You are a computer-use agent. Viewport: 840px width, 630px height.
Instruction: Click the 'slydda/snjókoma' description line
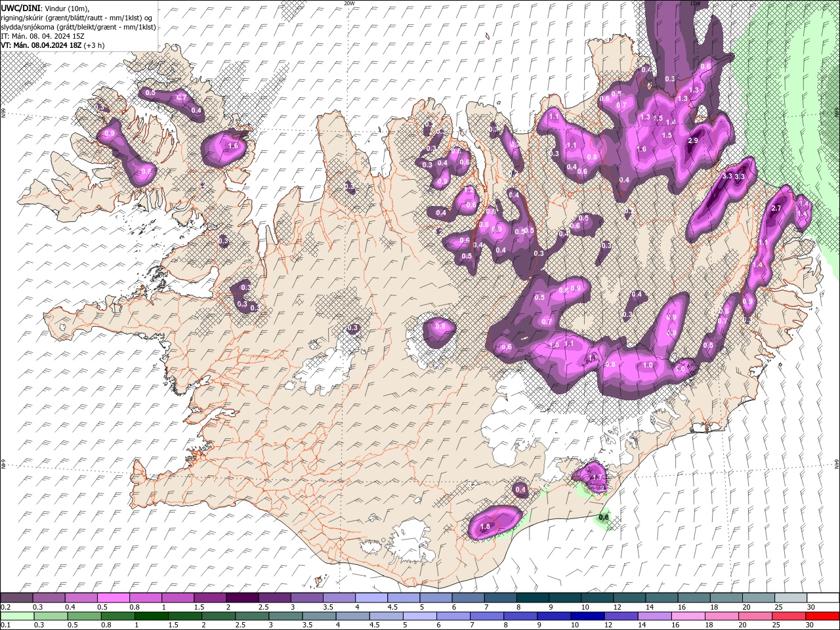point(78,27)
